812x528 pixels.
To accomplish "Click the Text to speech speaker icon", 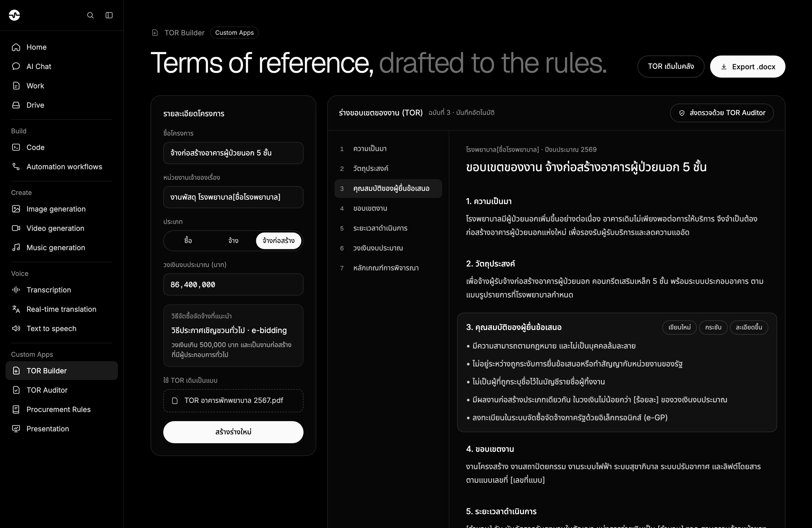I will click(x=16, y=328).
